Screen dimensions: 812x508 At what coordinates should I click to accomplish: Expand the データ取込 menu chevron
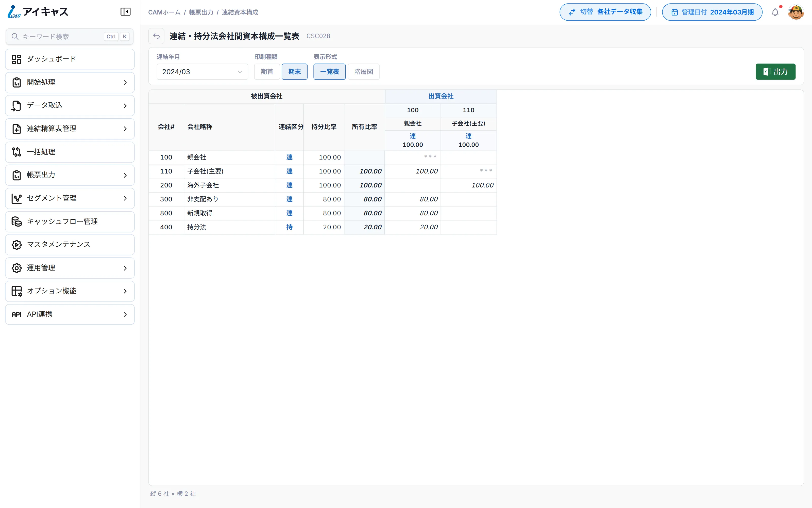tap(125, 106)
